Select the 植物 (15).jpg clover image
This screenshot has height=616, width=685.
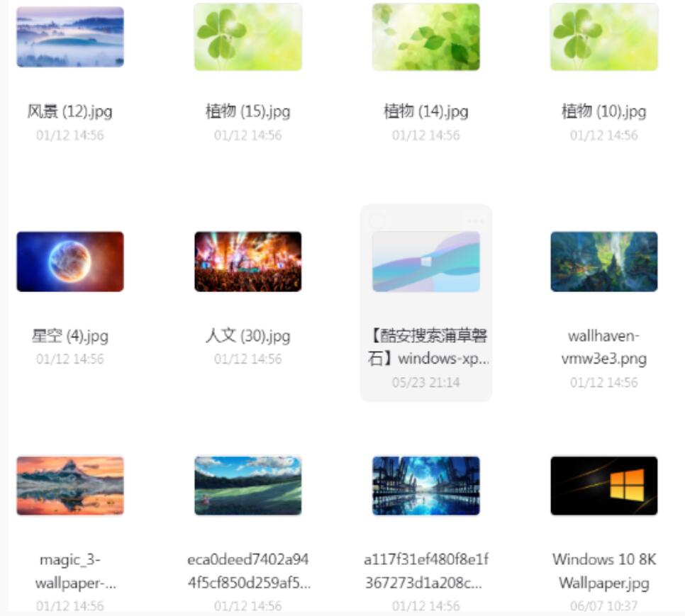point(247,37)
